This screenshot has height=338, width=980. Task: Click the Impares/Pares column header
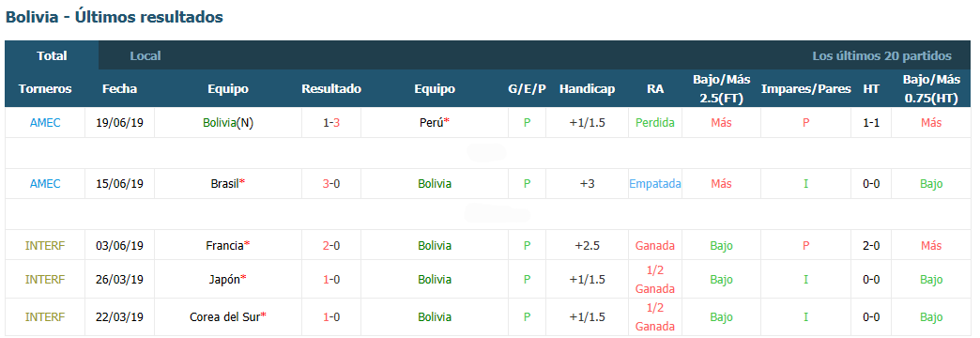(805, 88)
